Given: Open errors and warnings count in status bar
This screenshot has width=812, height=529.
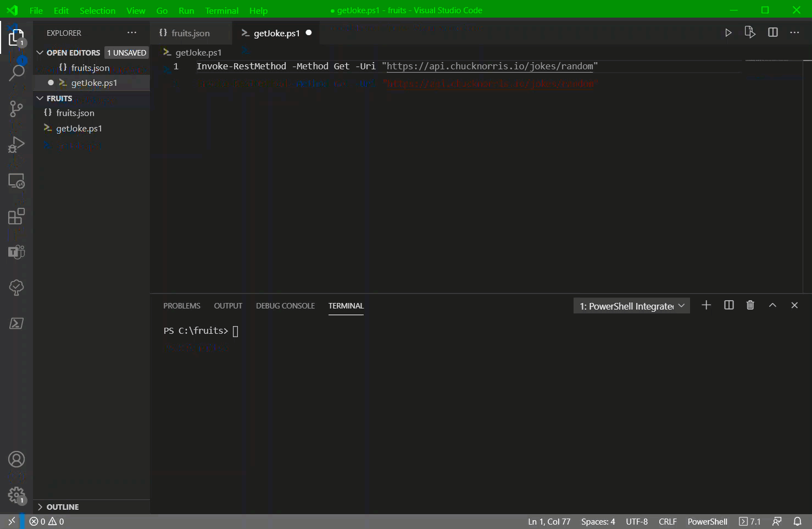Looking at the screenshot, I should tap(47, 521).
